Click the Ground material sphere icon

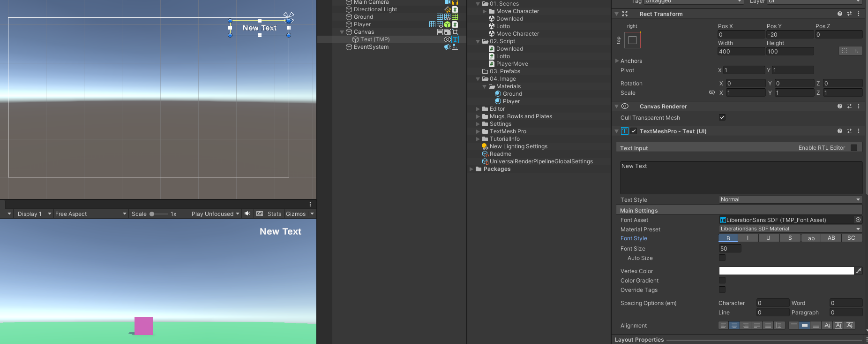click(x=498, y=94)
